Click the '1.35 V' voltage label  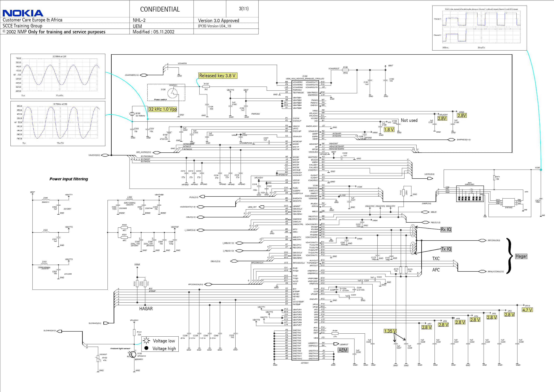pos(390,331)
